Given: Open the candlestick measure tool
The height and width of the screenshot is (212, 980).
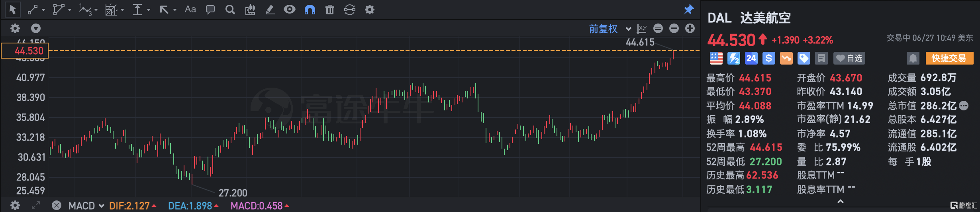Looking at the screenshot, I should click(250, 10).
